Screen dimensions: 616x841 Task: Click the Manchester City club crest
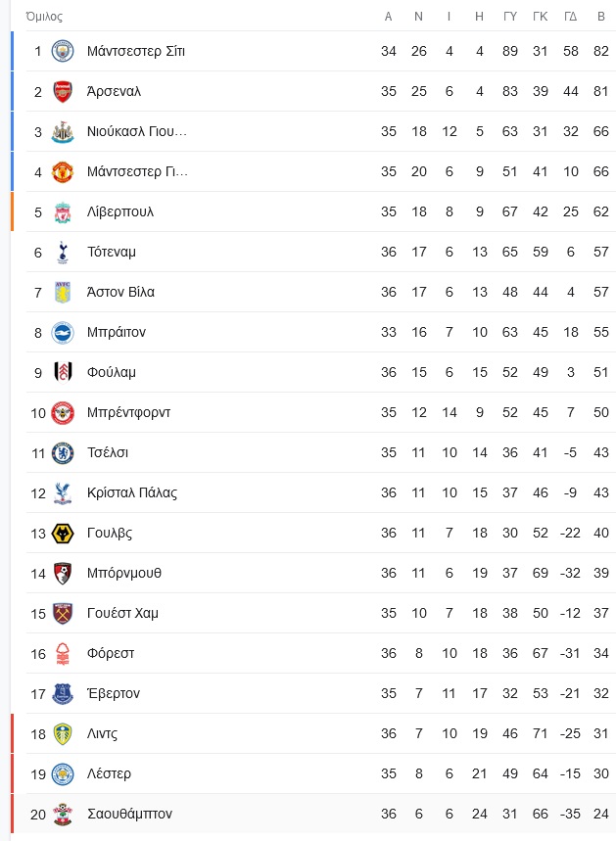pyautogui.click(x=63, y=51)
